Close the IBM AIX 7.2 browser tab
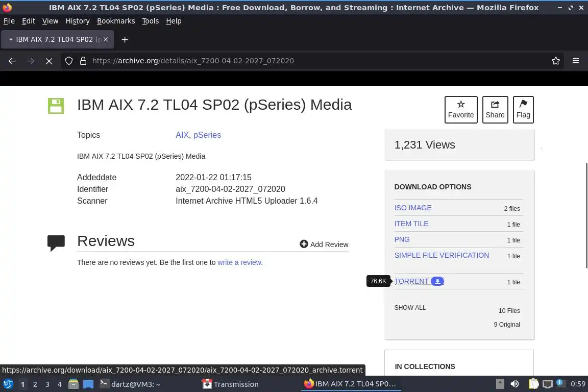This screenshot has height=392, width=588. [106, 39]
